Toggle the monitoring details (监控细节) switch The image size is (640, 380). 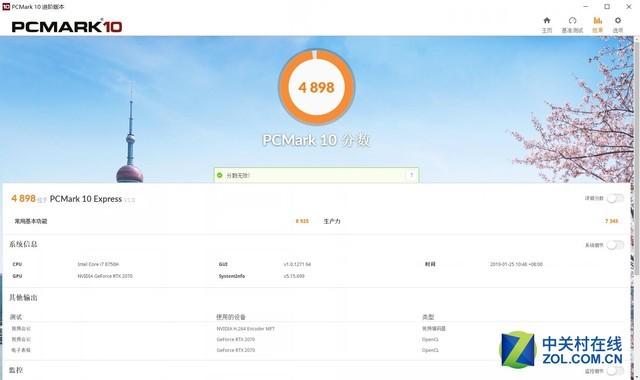tap(615, 371)
